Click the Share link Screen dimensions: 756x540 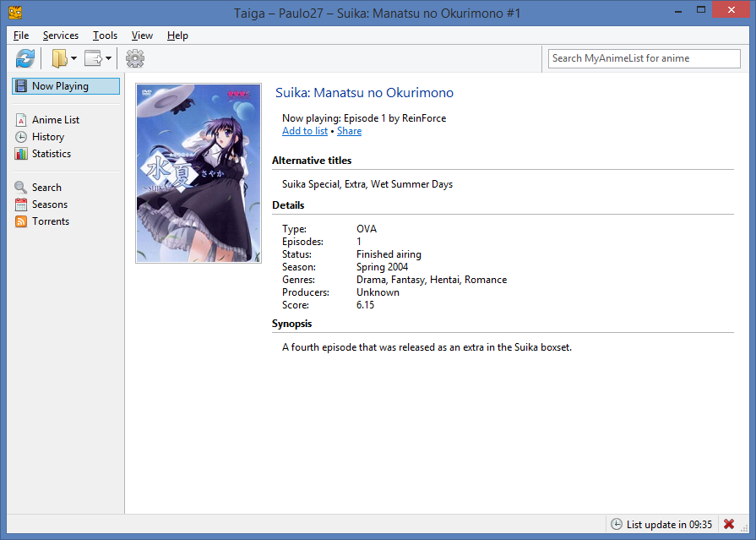pyautogui.click(x=349, y=131)
